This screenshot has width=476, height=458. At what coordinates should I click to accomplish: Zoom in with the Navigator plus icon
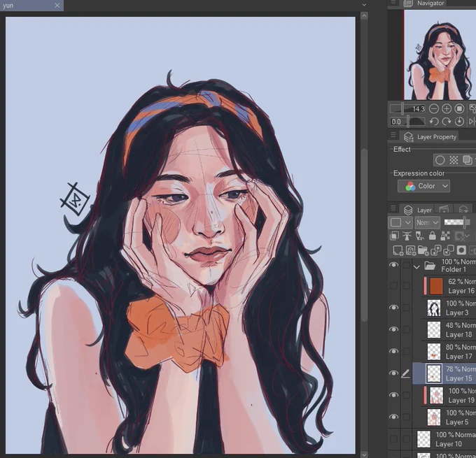tap(447, 108)
